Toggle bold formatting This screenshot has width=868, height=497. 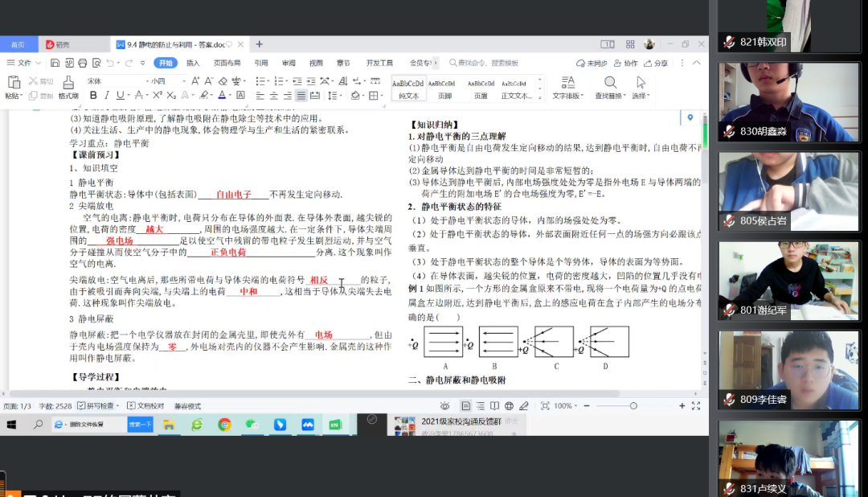pos(93,96)
